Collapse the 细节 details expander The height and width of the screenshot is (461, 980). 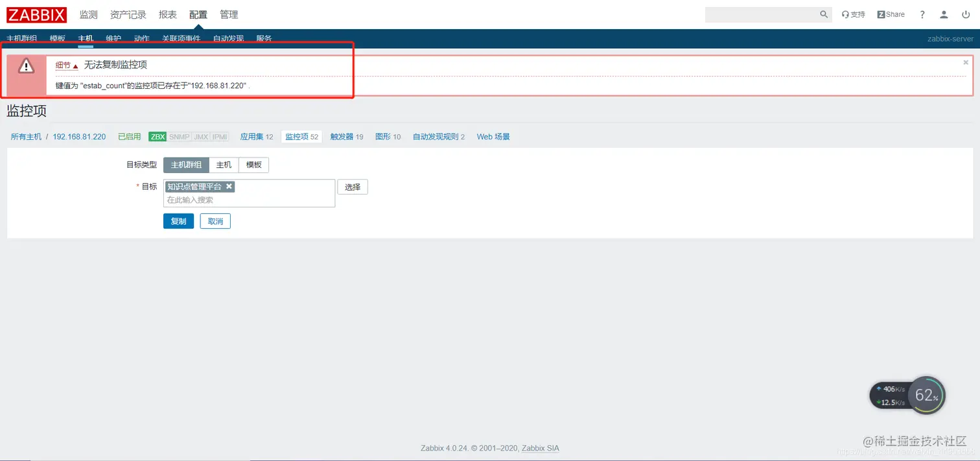click(x=67, y=65)
